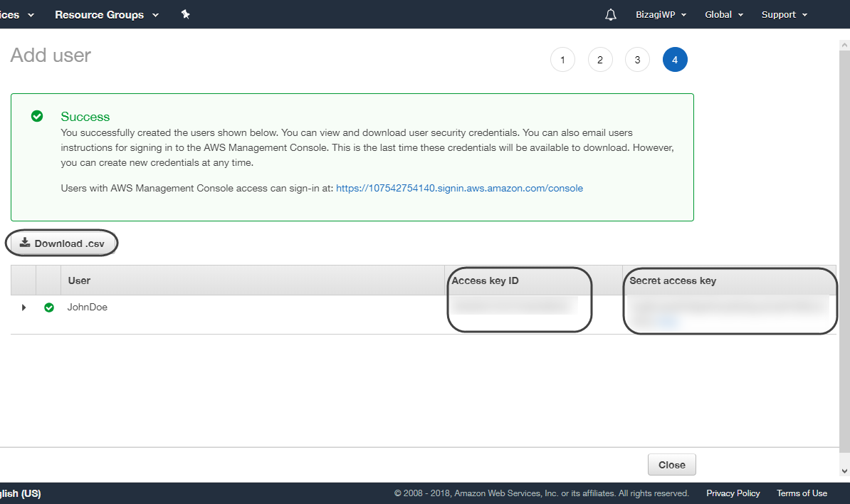
Task: Open the Terms of Use link
Action: pos(802,493)
